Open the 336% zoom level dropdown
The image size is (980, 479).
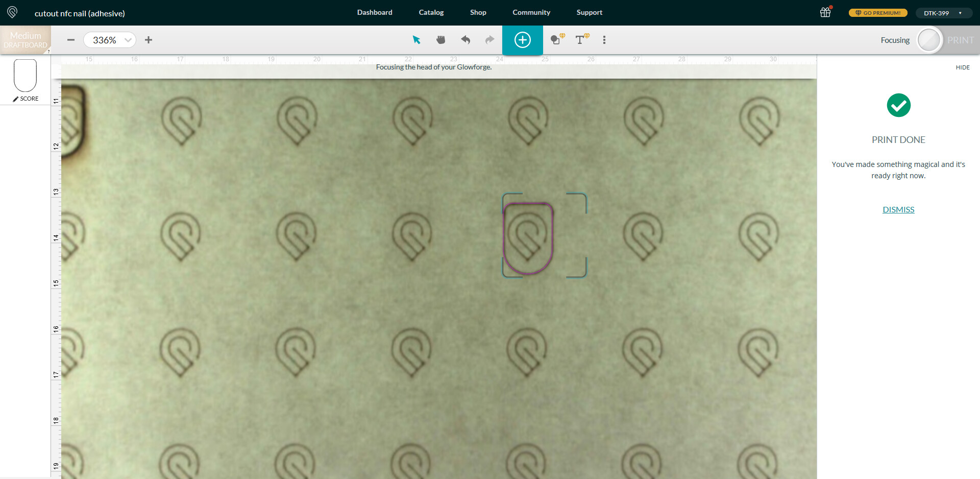click(110, 40)
